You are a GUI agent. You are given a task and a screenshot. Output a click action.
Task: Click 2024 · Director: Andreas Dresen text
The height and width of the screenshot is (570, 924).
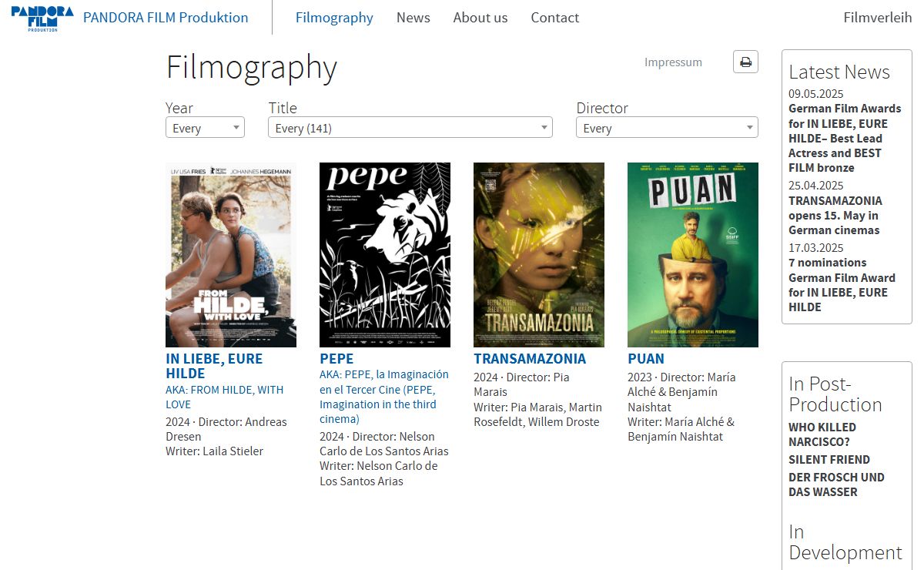point(226,429)
